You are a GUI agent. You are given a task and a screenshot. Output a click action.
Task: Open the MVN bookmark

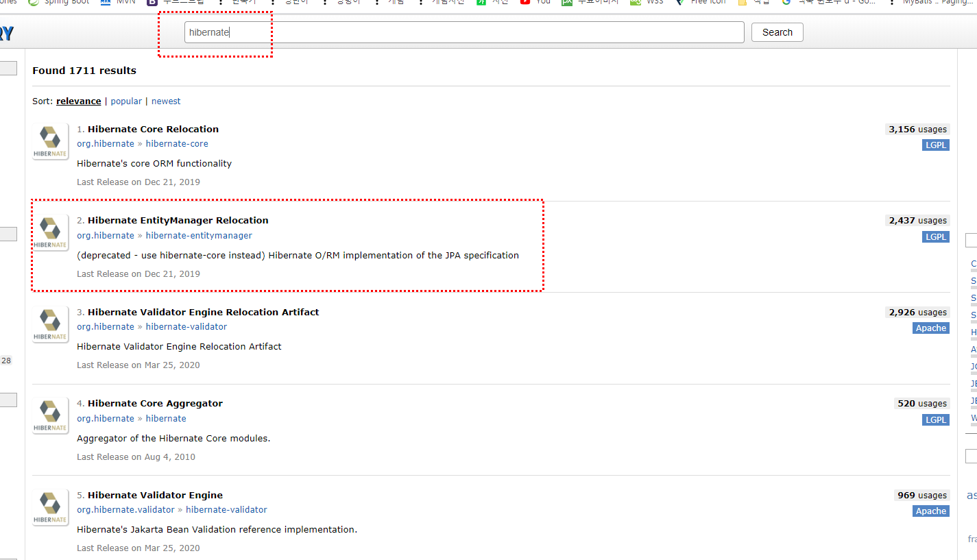(x=118, y=2)
